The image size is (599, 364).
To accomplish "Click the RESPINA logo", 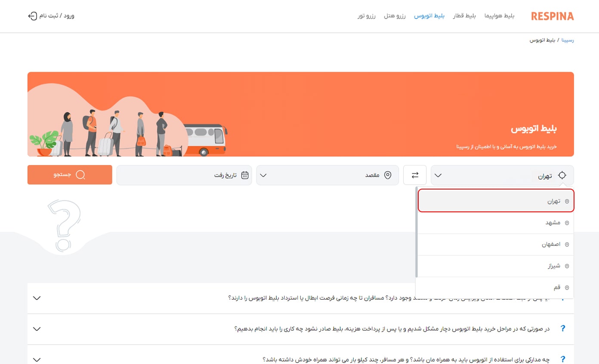I will pos(552,16).
